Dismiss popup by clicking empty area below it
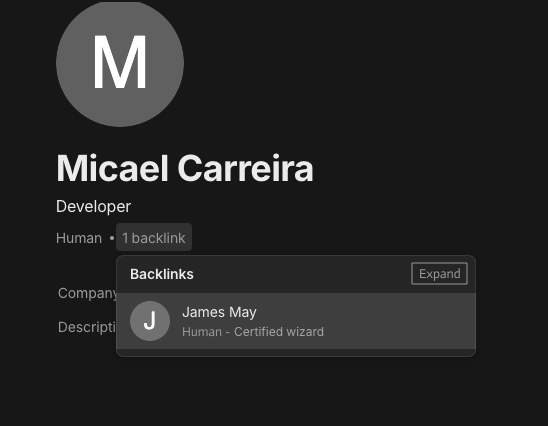Viewport: 548px width, 426px height. click(296, 391)
